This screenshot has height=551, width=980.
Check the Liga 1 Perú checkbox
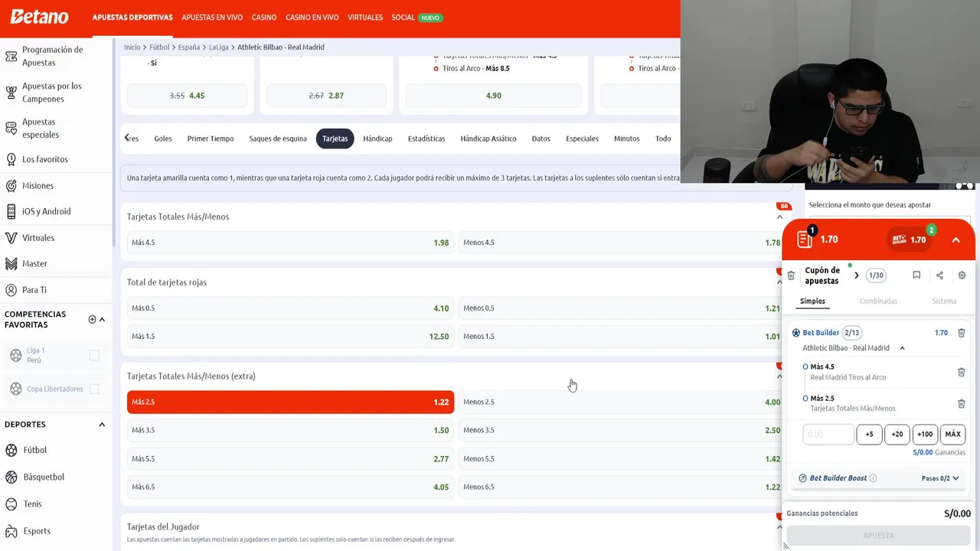(94, 355)
